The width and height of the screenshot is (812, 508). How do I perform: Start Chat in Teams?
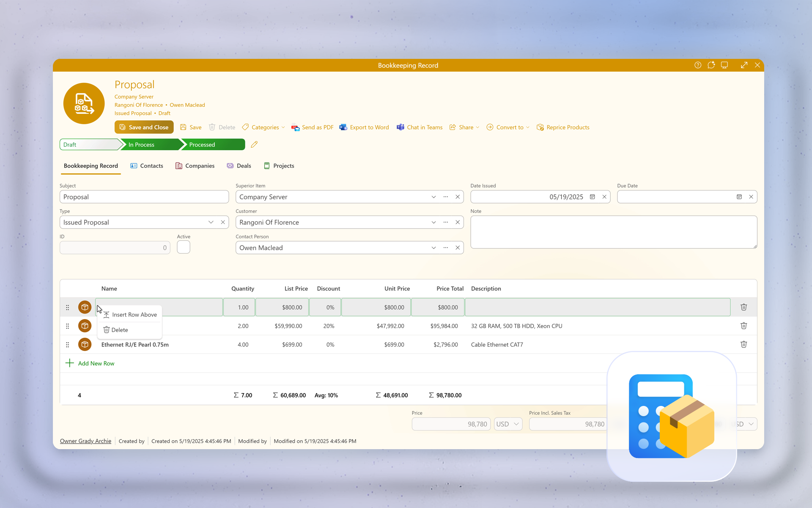point(420,127)
